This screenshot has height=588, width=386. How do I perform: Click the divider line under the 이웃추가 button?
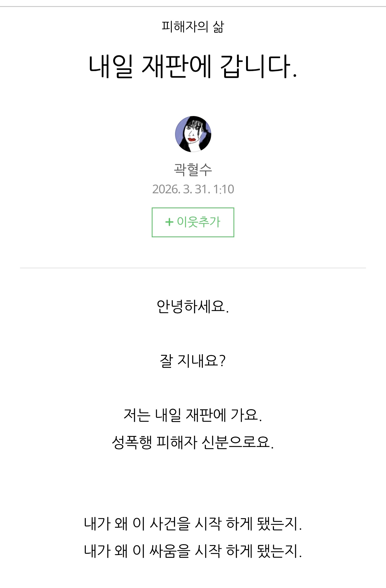click(193, 268)
